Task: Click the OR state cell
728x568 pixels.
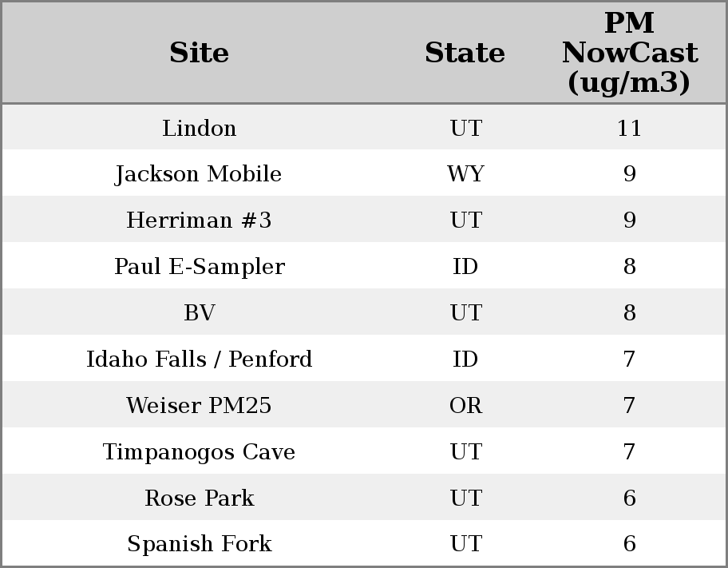Action: tap(465, 406)
